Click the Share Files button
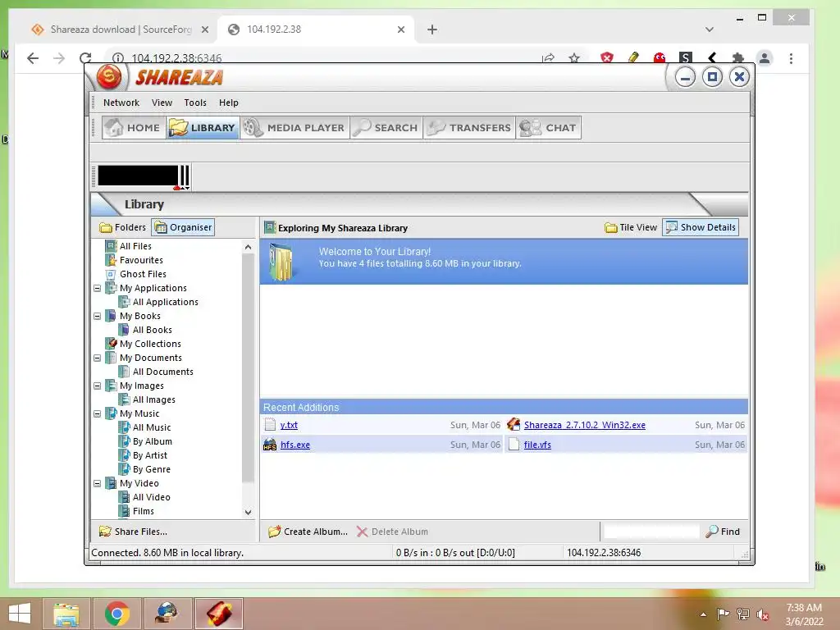Viewport: 840px width, 630px height. click(133, 532)
